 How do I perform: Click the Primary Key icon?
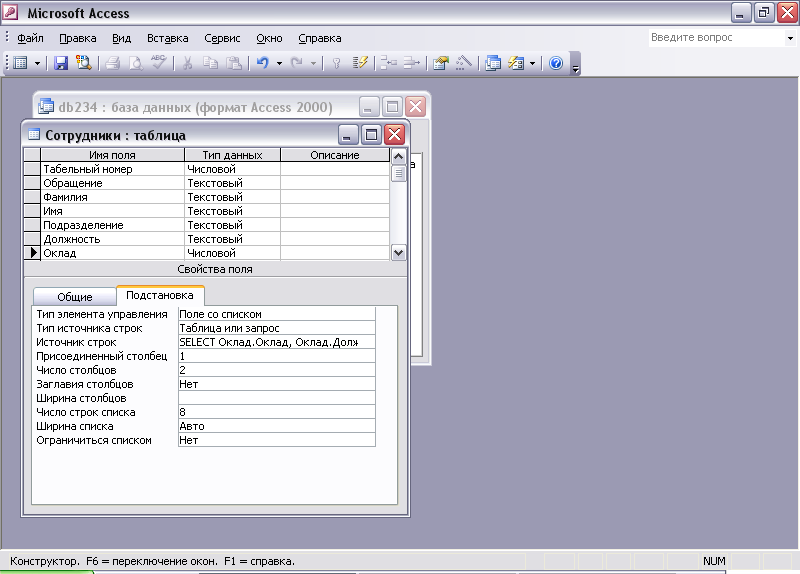click(336, 63)
